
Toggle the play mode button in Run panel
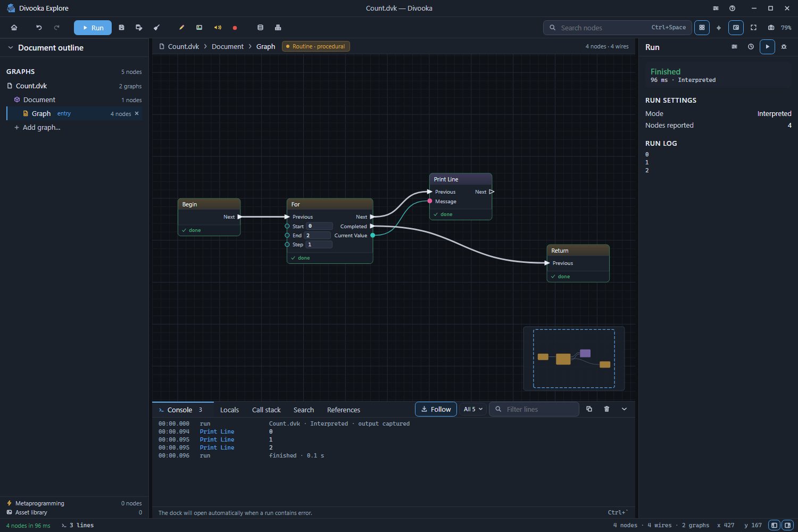(x=767, y=47)
